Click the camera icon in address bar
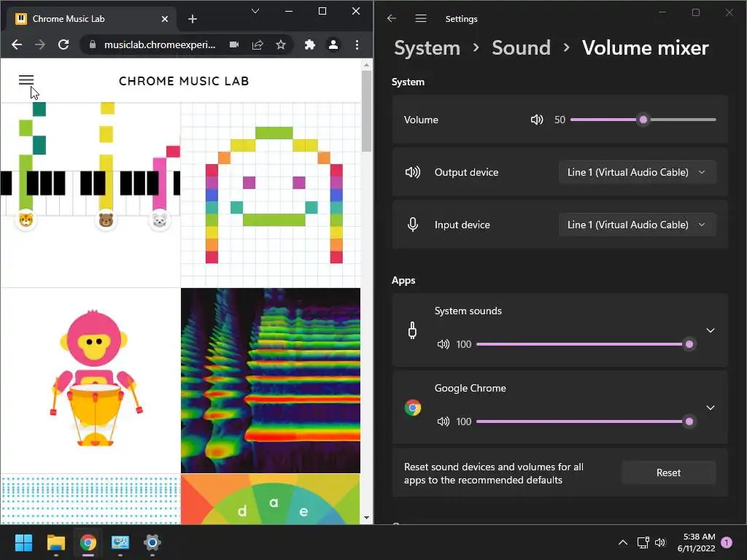The image size is (747, 560). pos(234,44)
